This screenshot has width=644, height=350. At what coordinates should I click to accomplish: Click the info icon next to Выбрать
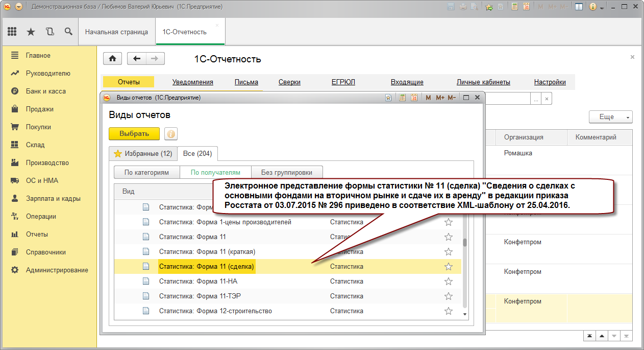point(171,134)
